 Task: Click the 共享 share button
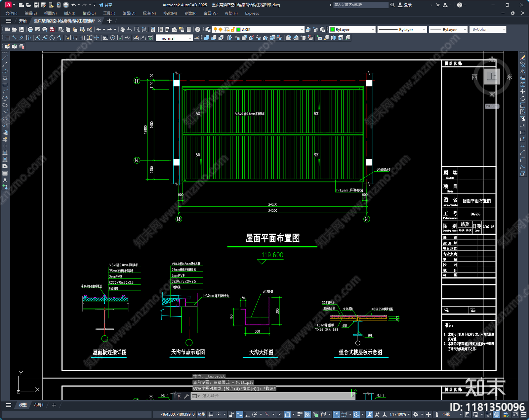pyautogui.click(x=105, y=5)
